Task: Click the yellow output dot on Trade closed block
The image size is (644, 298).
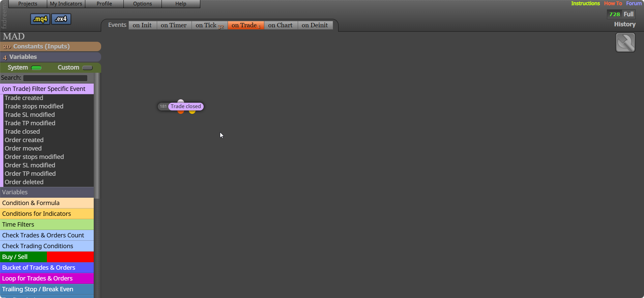Action: point(192,111)
